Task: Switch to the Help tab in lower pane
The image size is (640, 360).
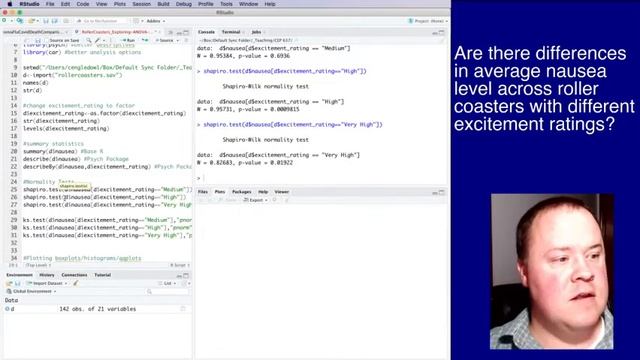Action: point(263,192)
